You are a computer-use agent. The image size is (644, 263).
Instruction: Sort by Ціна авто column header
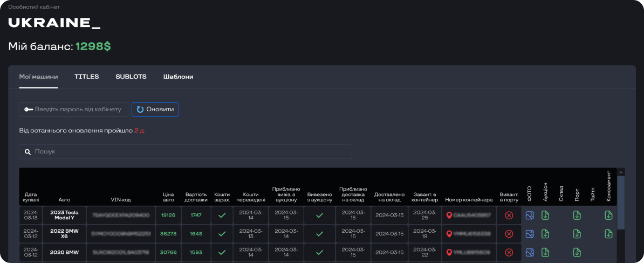[168, 197]
